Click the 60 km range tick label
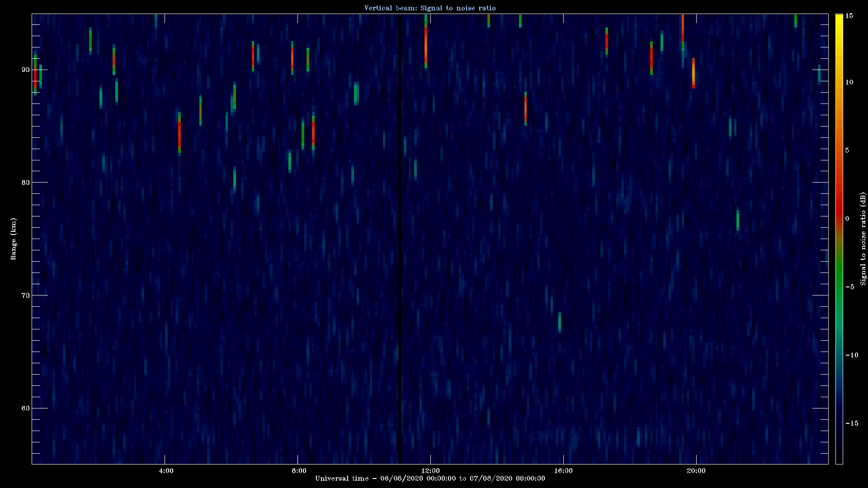Screen dimensions: 868x488 point(25,408)
